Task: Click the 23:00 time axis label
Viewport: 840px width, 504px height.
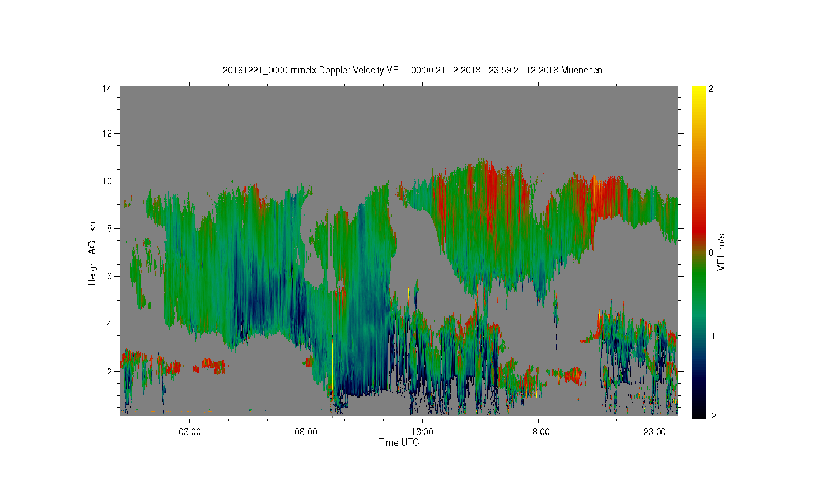Action: tap(655, 432)
